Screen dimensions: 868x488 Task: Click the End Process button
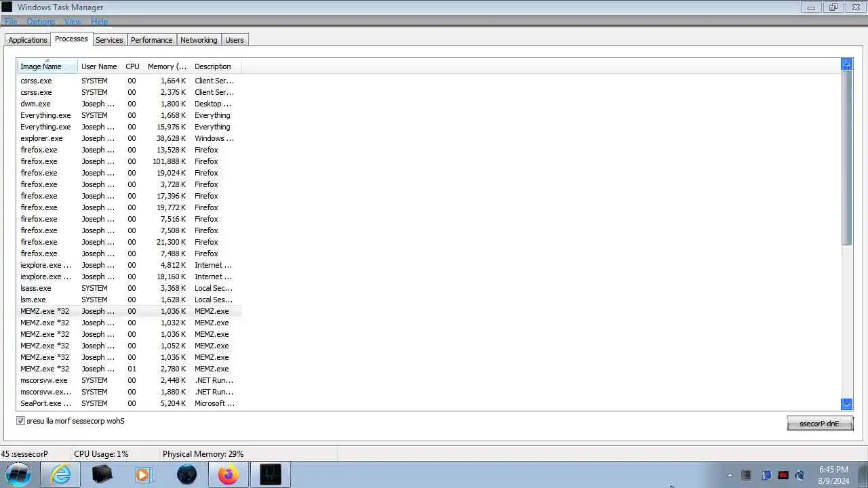(x=820, y=424)
